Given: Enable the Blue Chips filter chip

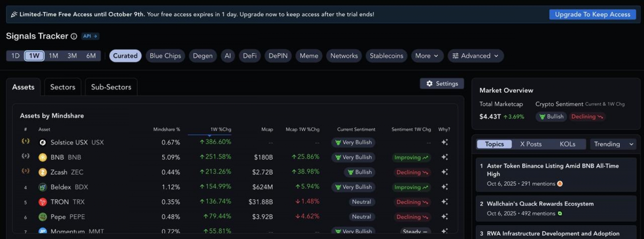Looking at the screenshot, I should pos(165,56).
